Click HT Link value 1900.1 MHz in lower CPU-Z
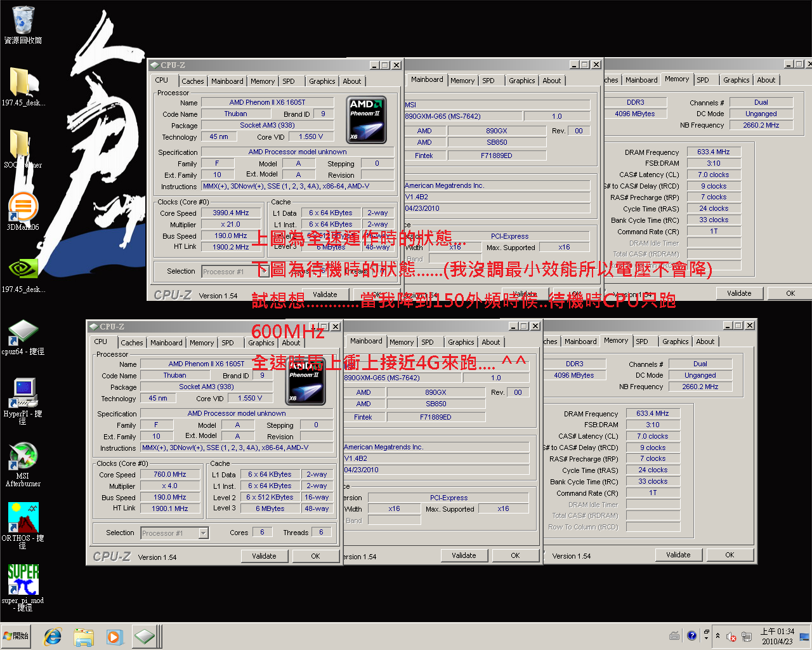This screenshot has width=812, height=650. (x=170, y=509)
